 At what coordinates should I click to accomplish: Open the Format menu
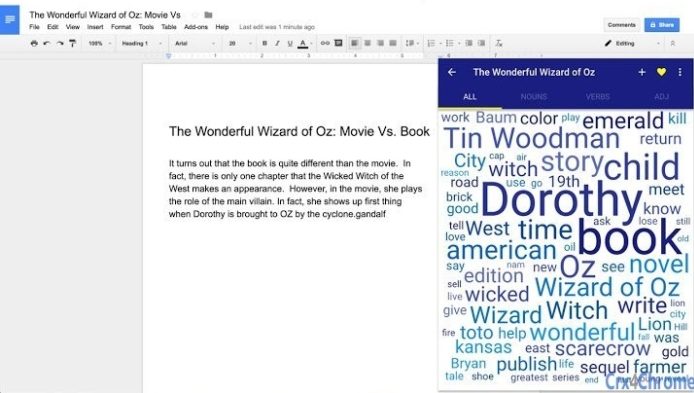[x=121, y=27]
